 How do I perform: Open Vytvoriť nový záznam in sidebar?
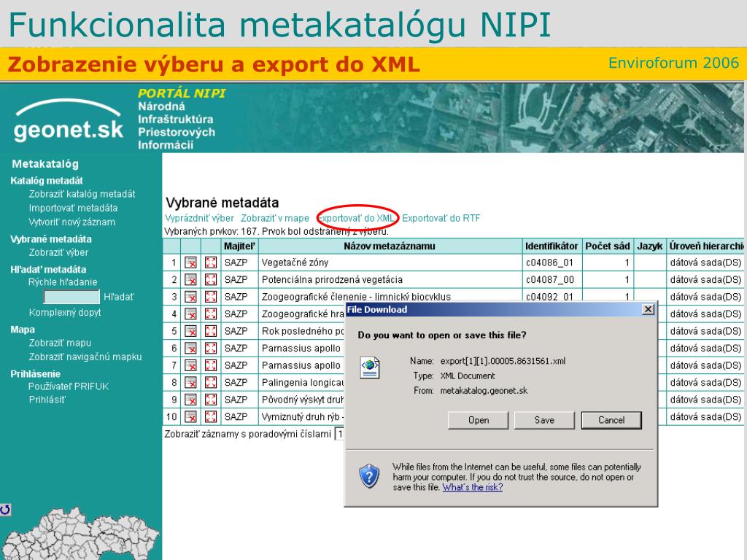tap(72, 222)
